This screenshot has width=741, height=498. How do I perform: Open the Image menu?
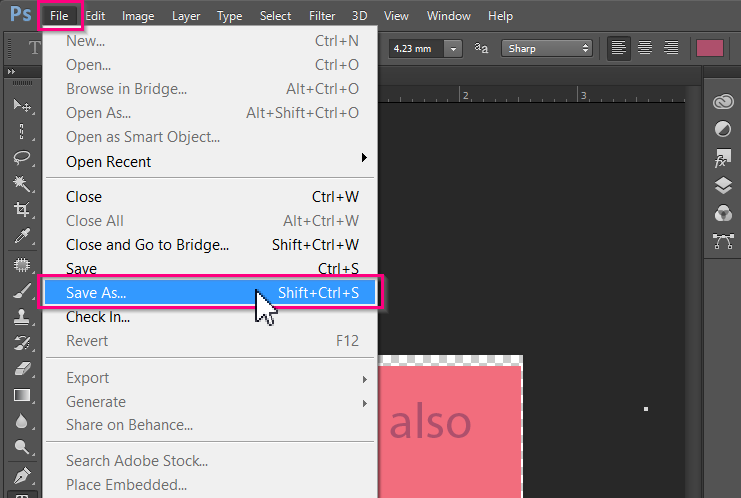[x=138, y=16]
